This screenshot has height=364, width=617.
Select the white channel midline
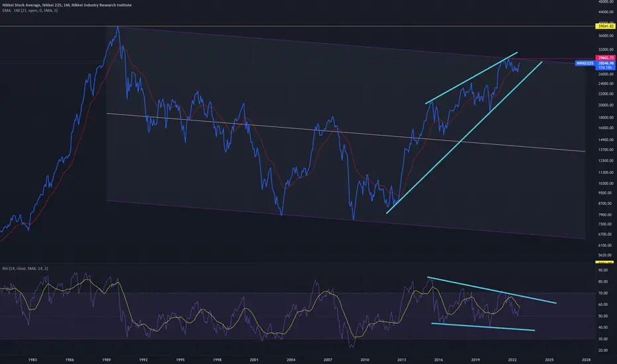(x=346, y=132)
